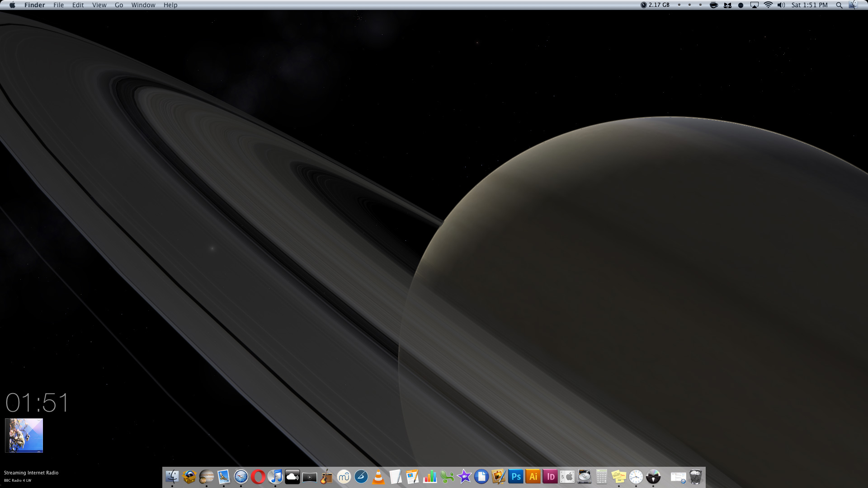This screenshot has width=868, height=488.
Task: Launch Adobe Photoshop from Dock
Action: pos(516,477)
